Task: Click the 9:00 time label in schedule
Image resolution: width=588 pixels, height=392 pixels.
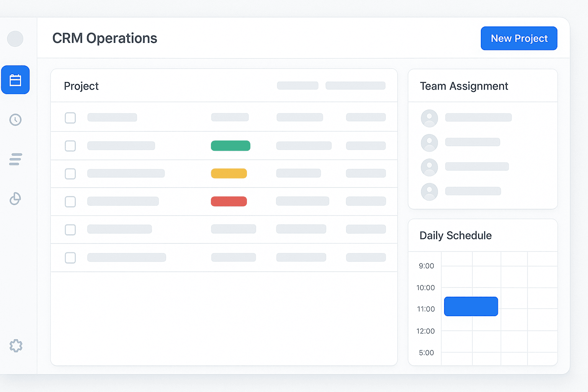Action: [x=426, y=266]
